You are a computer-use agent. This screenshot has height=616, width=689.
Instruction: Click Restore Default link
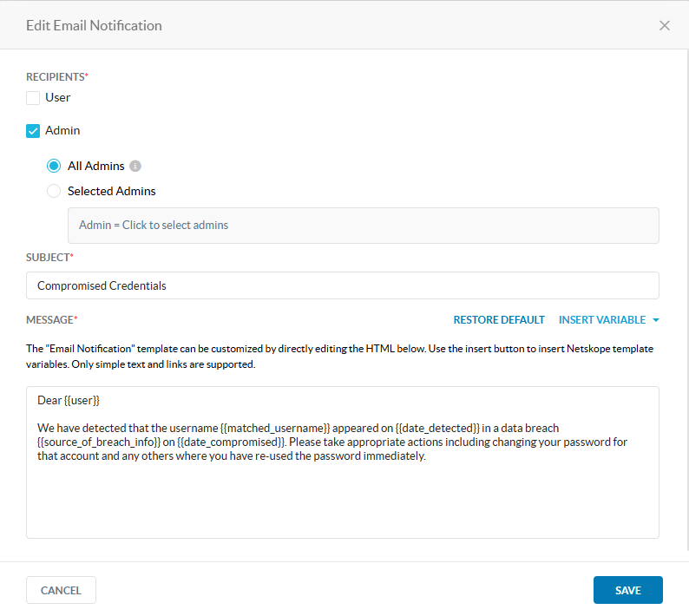point(499,320)
